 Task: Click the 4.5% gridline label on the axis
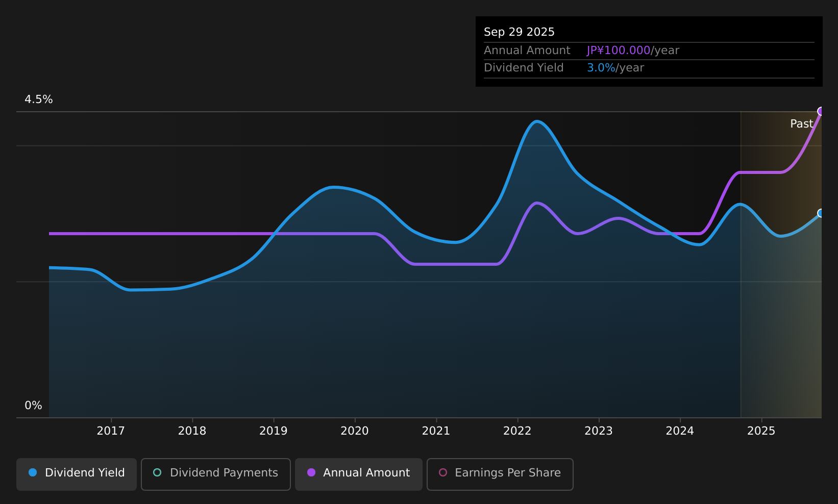point(38,99)
